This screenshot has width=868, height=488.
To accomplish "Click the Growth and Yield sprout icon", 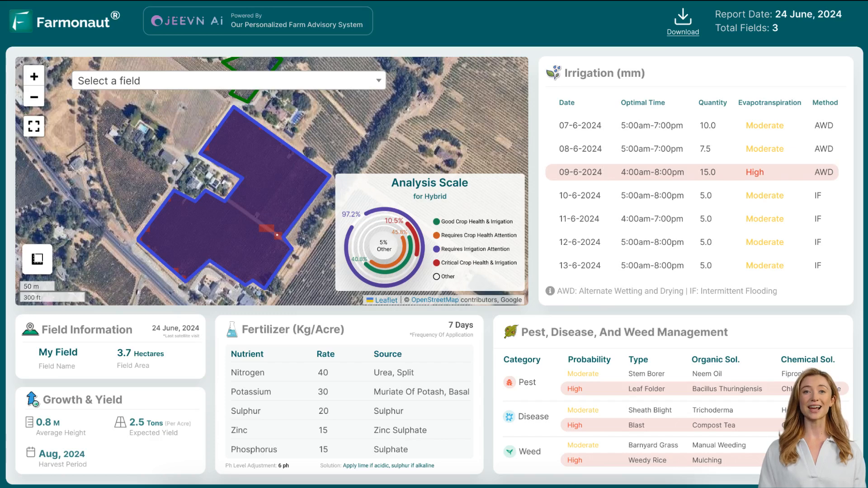I will tap(32, 399).
